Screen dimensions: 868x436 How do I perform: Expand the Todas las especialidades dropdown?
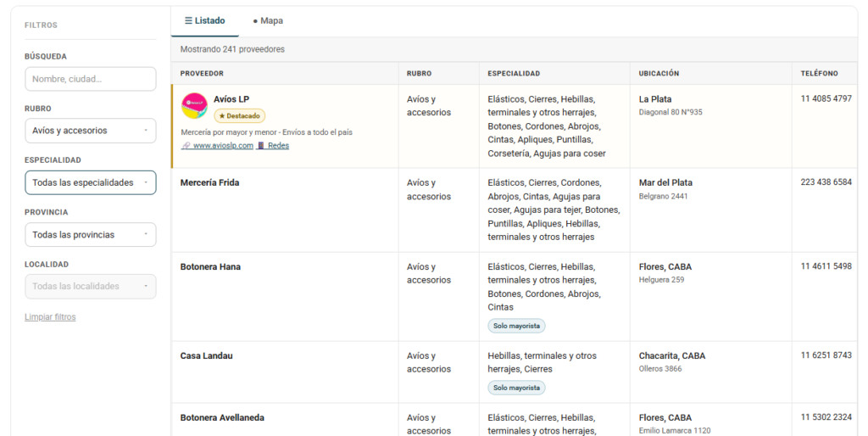click(90, 183)
